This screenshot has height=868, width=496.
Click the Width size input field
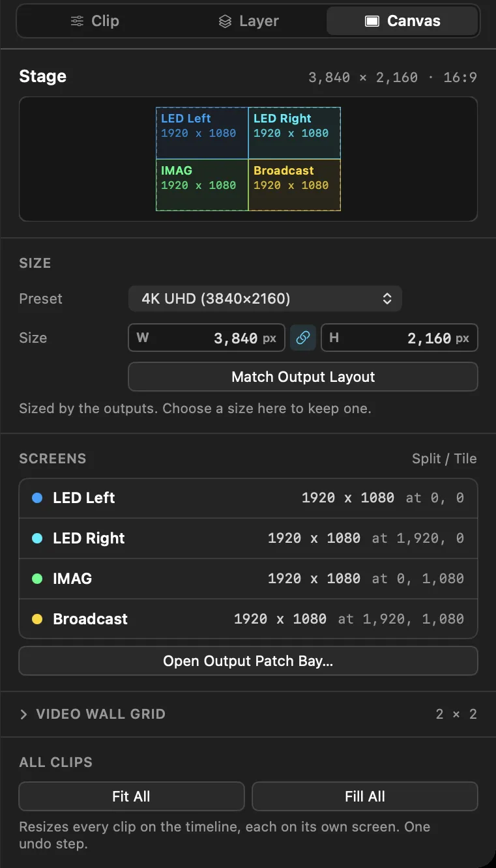[207, 338]
